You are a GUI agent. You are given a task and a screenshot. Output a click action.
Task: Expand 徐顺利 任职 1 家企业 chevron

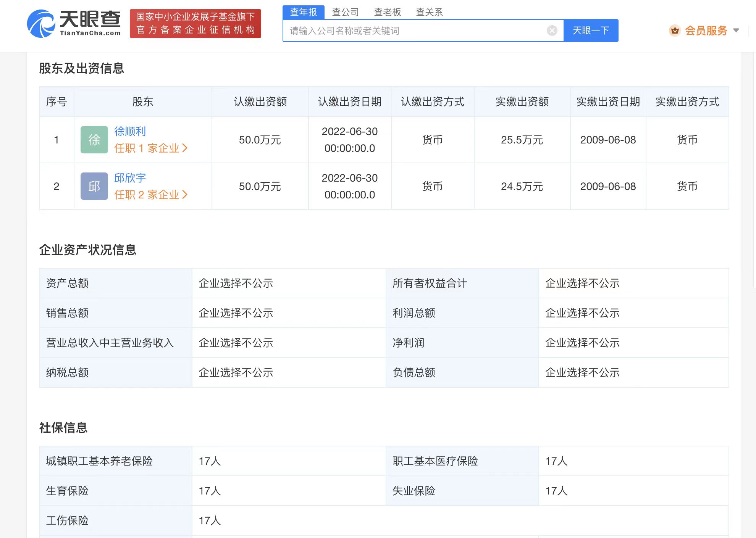[185, 148]
